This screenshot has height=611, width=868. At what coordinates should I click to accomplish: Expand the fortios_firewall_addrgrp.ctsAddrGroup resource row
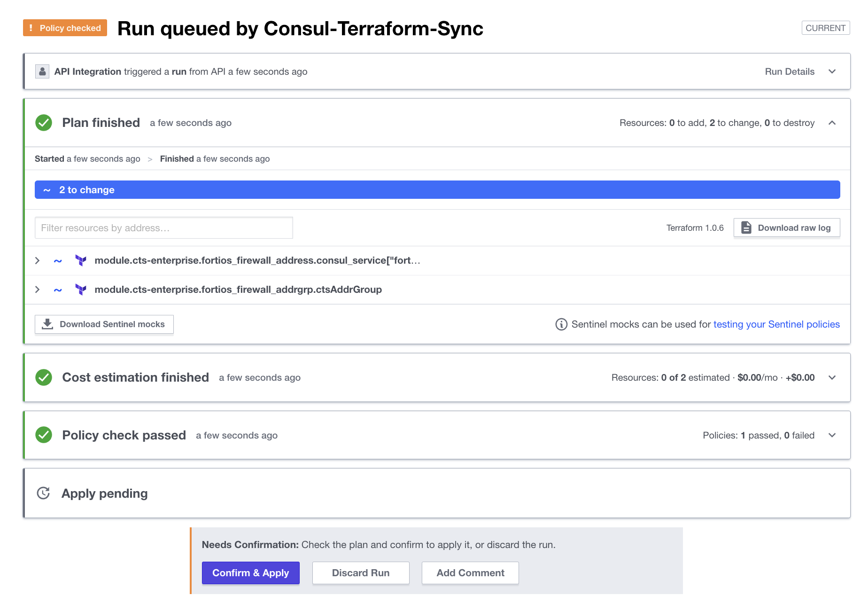coord(38,290)
